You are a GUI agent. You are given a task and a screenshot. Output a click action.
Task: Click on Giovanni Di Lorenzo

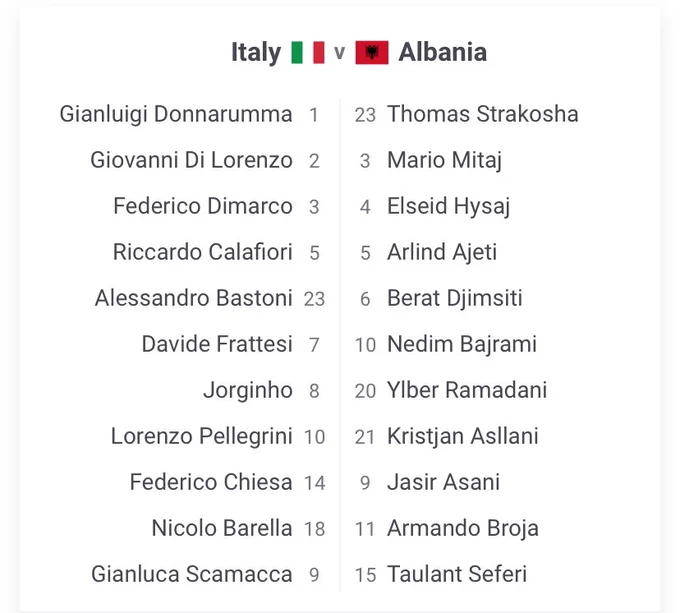click(191, 160)
